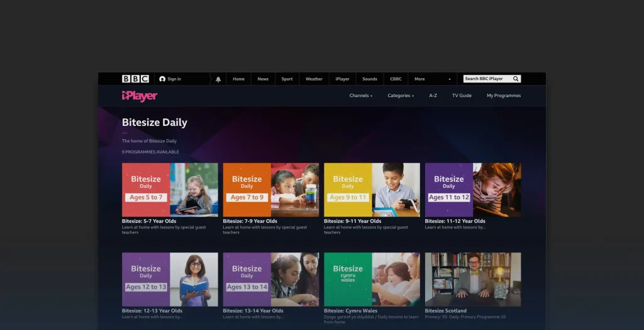Image resolution: width=644 pixels, height=330 pixels.
Task: Click title 'Bitesize: 12-13 Year Olds'
Action: tap(152, 311)
